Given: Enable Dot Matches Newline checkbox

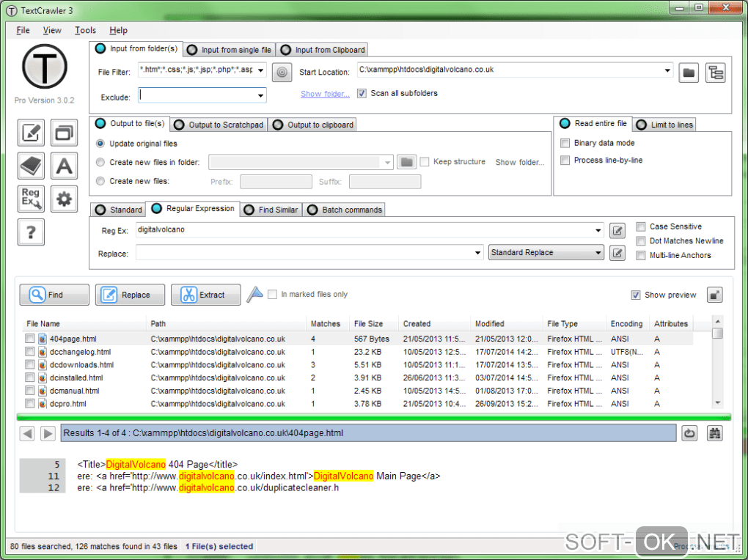Looking at the screenshot, I should (x=641, y=241).
